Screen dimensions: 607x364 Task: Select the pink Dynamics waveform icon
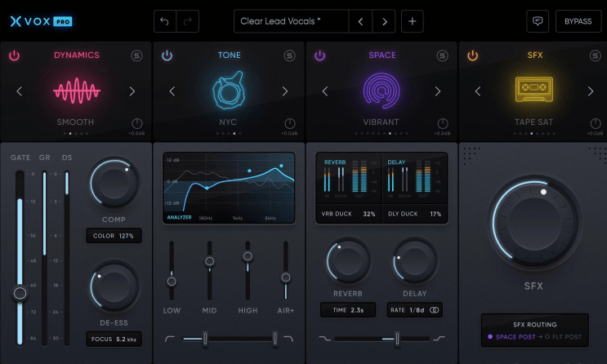pyautogui.click(x=77, y=91)
